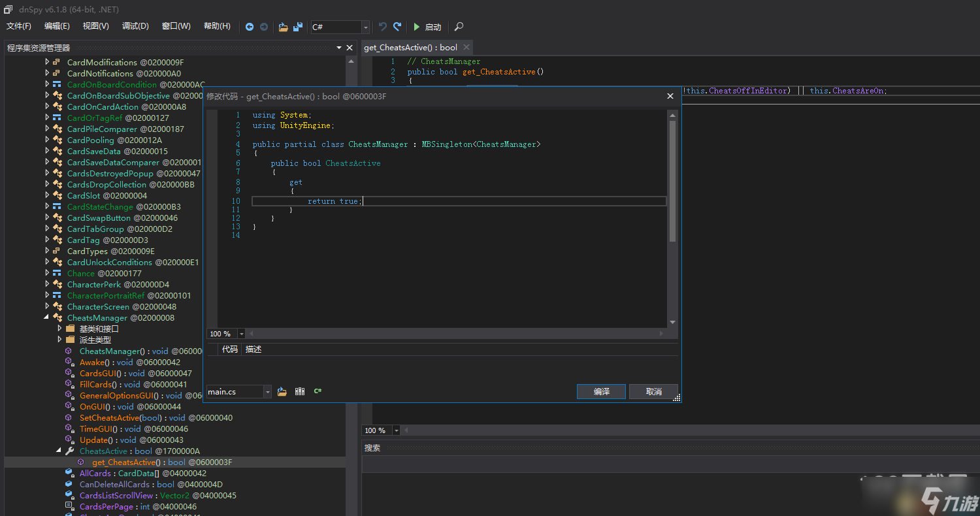This screenshot has height=516, width=980.
Task: Click the struct icon beside CardOnBoardCondition
Action: point(57,84)
